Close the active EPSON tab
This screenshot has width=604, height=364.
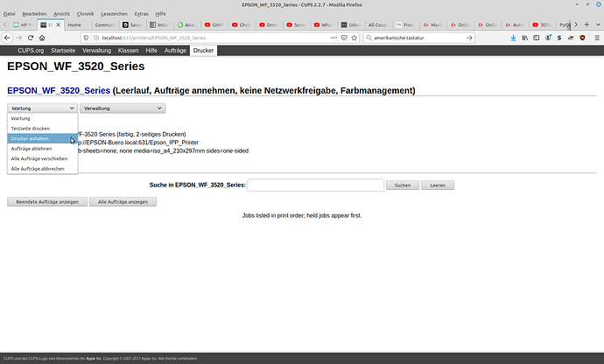point(58,24)
